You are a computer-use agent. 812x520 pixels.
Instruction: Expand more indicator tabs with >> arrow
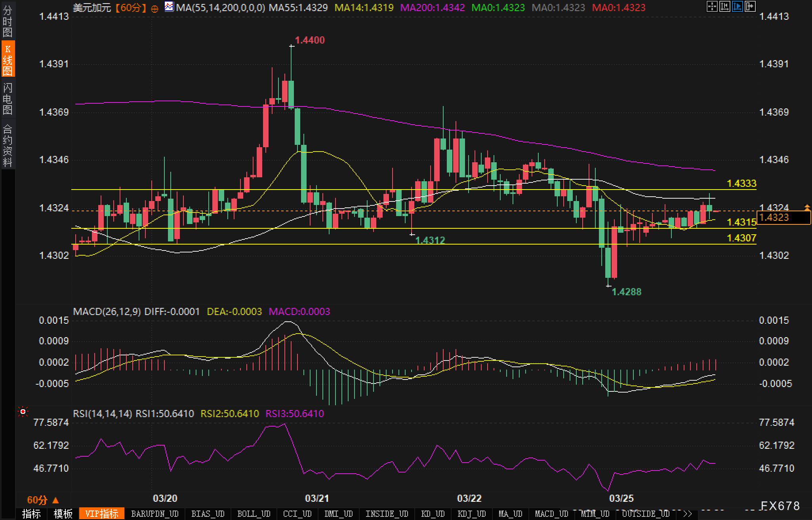click(x=688, y=514)
